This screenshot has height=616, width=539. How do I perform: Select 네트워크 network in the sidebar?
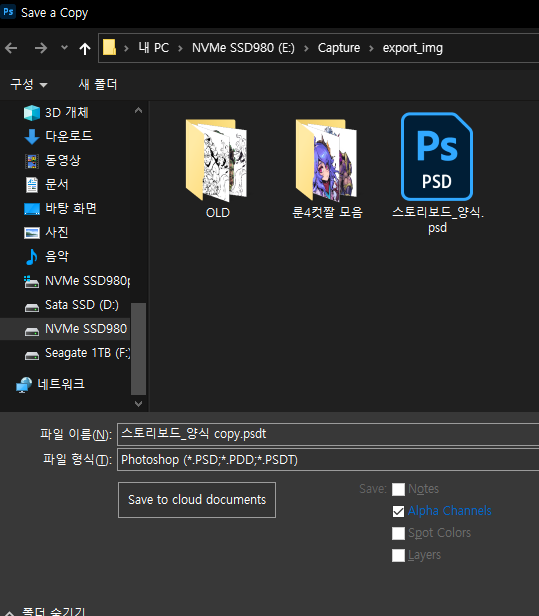(x=61, y=384)
